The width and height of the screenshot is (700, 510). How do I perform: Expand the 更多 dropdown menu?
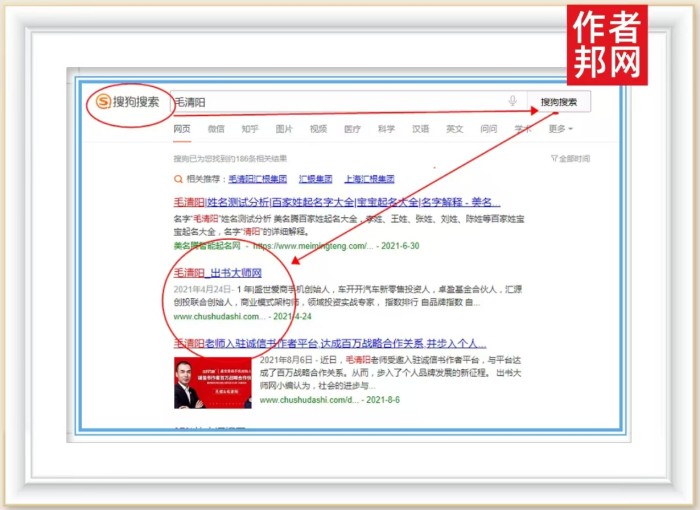560,129
